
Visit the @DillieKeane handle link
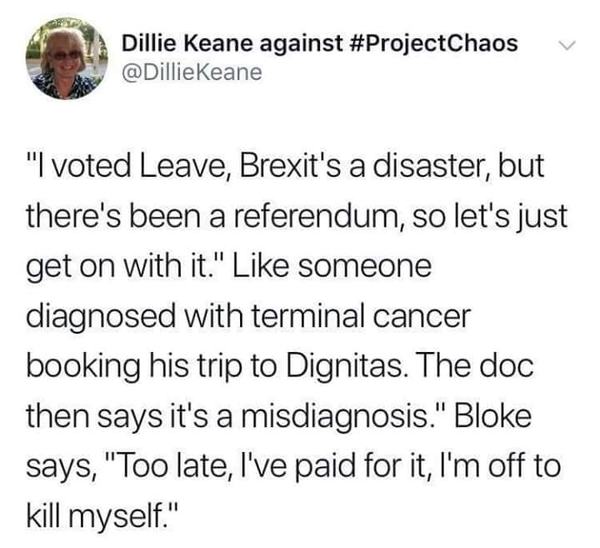[191, 72]
